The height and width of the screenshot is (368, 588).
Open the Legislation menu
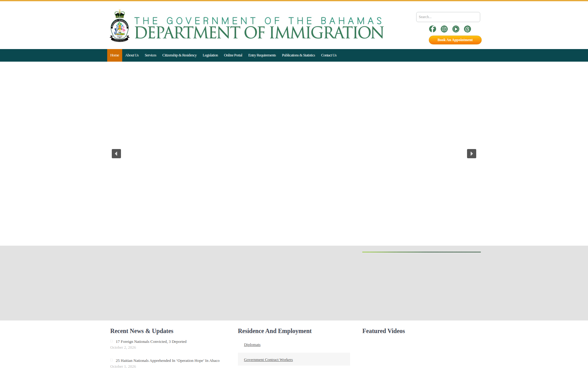(210, 55)
